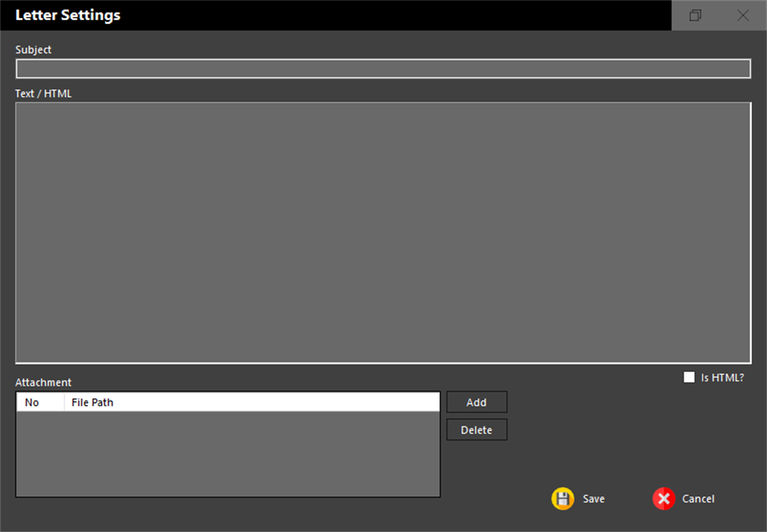Click the Letter Settings title bar text
The image size is (767, 532).
67,14
